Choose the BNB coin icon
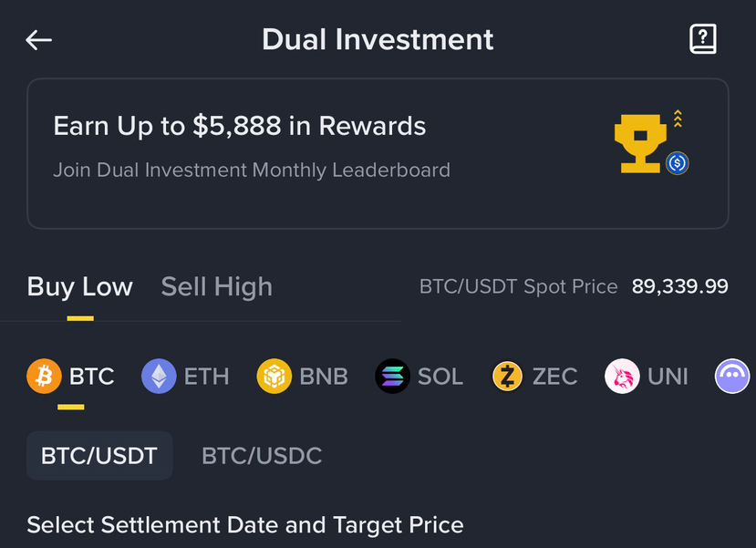The width and height of the screenshot is (756, 548). tap(274, 376)
